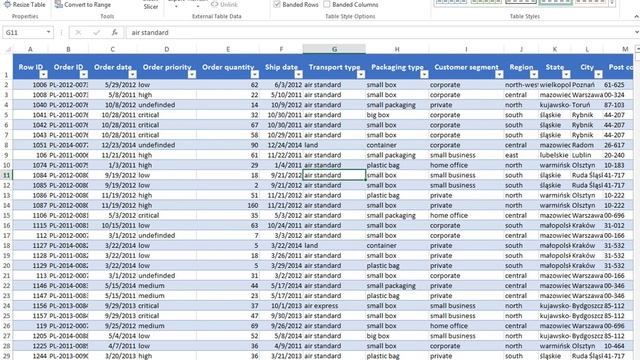Click order date 12/23/2014 cell
Screen dimensions: 640x360
point(113,145)
